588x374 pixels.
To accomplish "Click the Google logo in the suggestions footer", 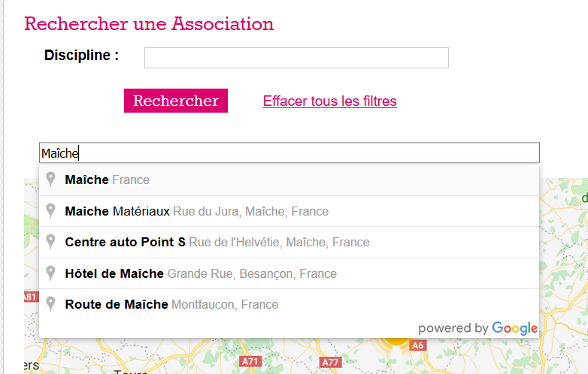I will point(515,328).
